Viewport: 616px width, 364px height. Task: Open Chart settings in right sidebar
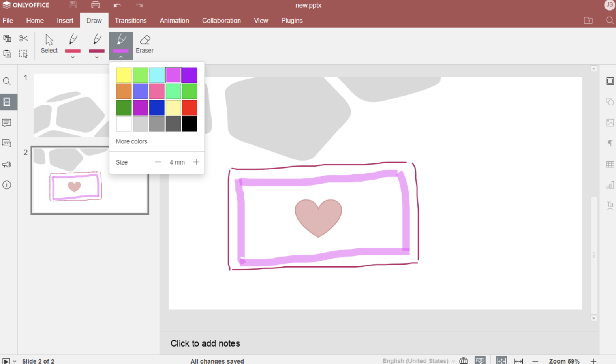tap(610, 185)
